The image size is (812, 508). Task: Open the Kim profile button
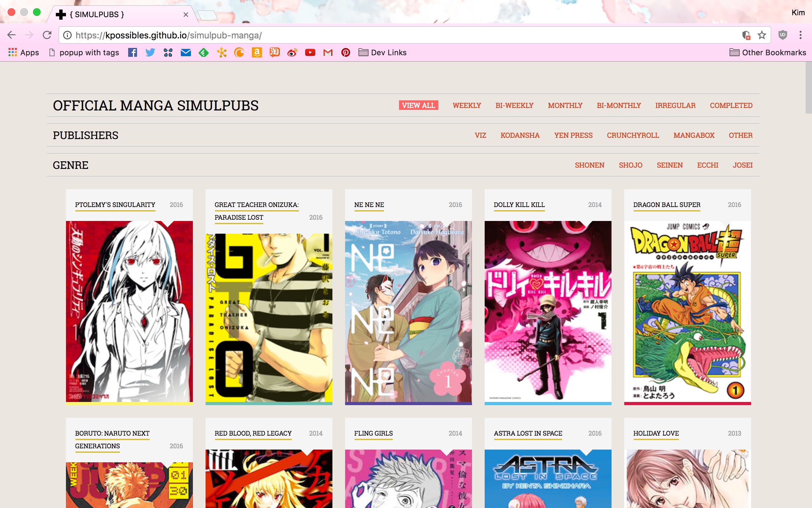(x=798, y=13)
